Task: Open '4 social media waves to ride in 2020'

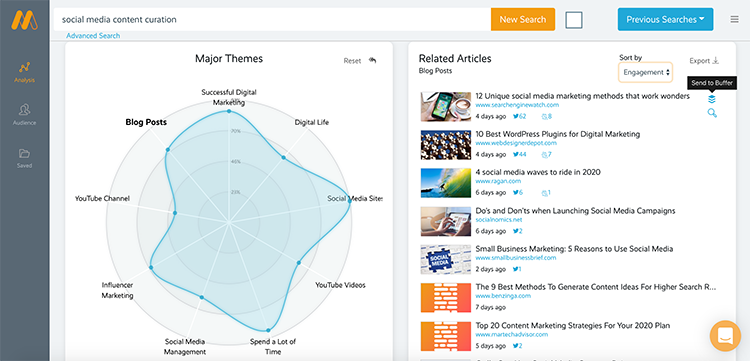Action: click(x=538, y=172)
